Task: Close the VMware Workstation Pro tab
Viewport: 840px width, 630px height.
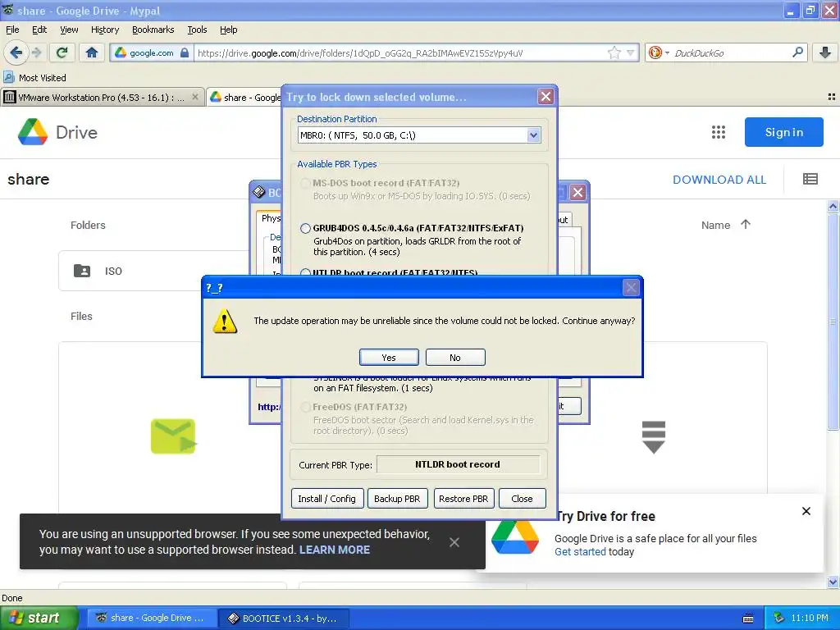Action: click(195, 97)
